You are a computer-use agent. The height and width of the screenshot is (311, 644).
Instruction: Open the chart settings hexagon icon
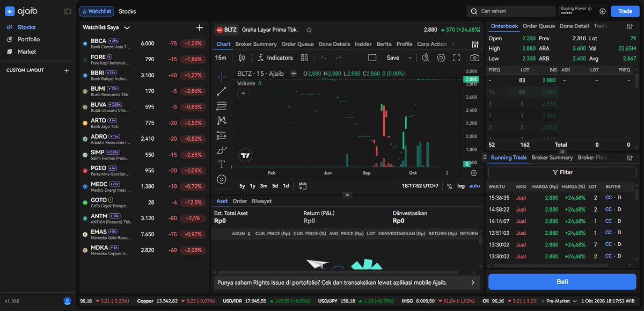tap(441, 57)
